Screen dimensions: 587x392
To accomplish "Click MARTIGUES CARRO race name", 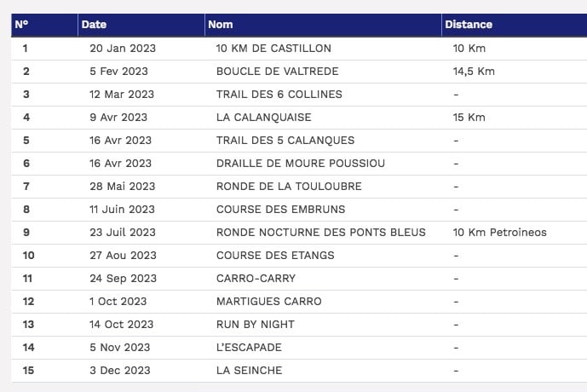I will pos(268,302).
